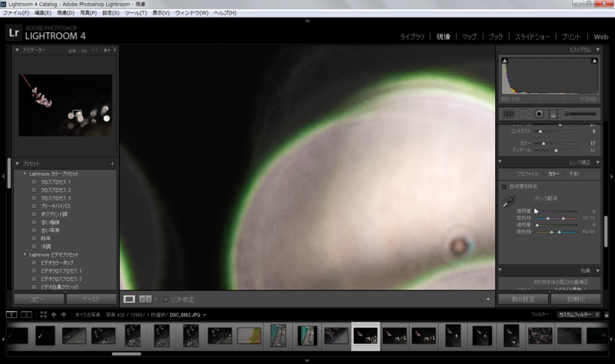Open grid view from filmstrip bar
Image resolution: width=615 pixels, height=364 pixels.
coord(43,315)
